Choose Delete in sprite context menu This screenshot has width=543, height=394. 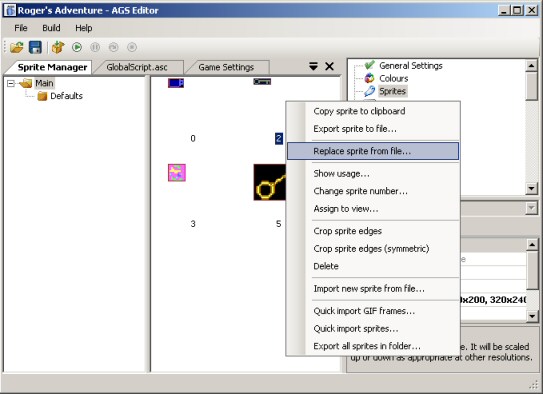tap(373, 266)
